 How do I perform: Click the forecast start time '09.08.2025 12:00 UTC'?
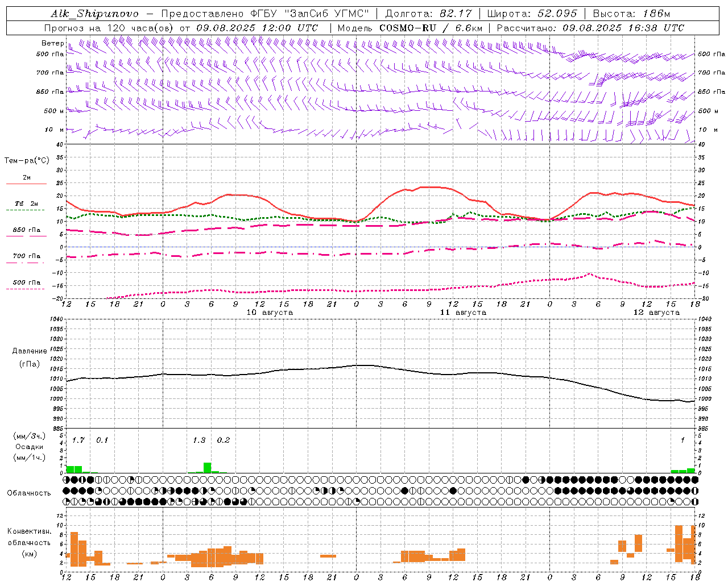point(257,28)
